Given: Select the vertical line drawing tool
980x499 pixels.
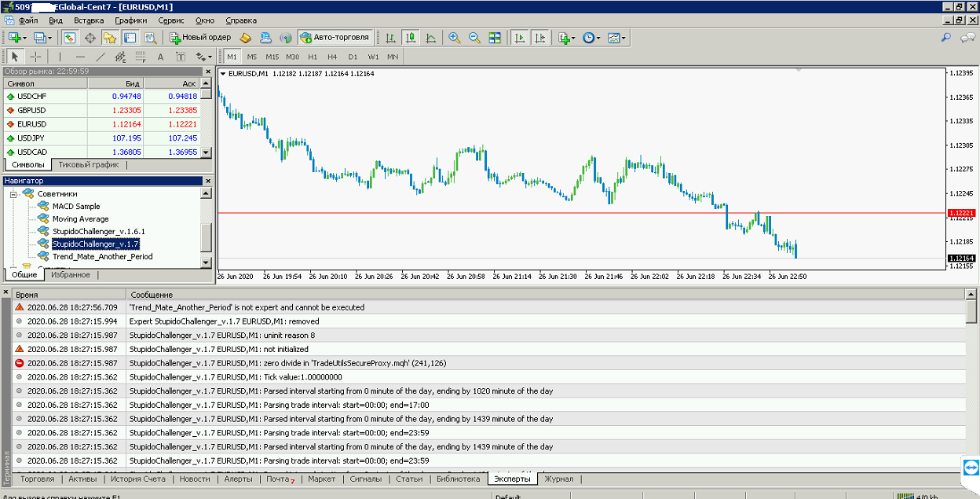Looking at the screenshot, I should pos(60,57).
